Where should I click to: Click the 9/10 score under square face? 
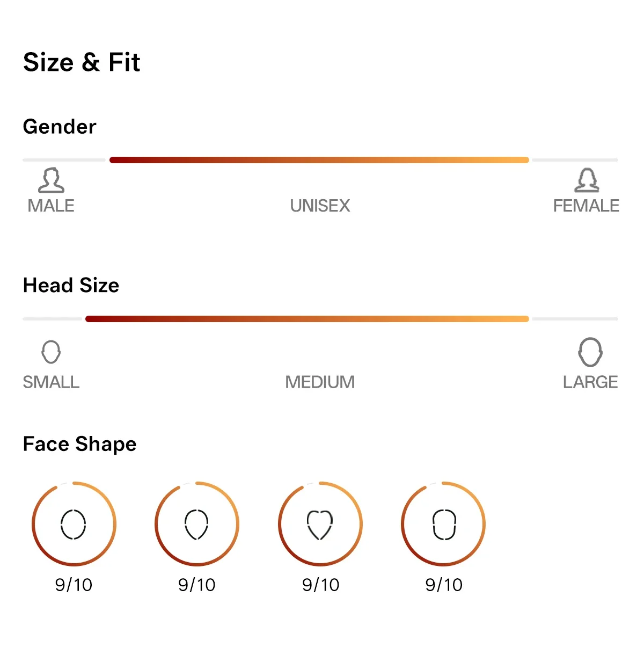[x=444, y=585]
